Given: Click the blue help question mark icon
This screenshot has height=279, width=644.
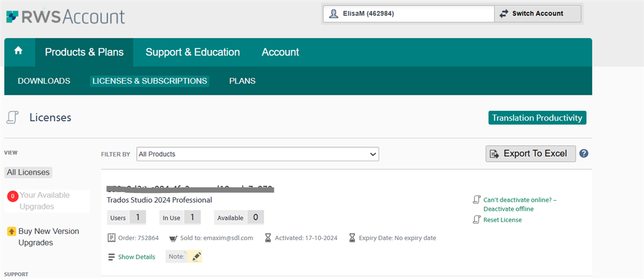Looking at the screenshot, I should (x=584, y=153).
